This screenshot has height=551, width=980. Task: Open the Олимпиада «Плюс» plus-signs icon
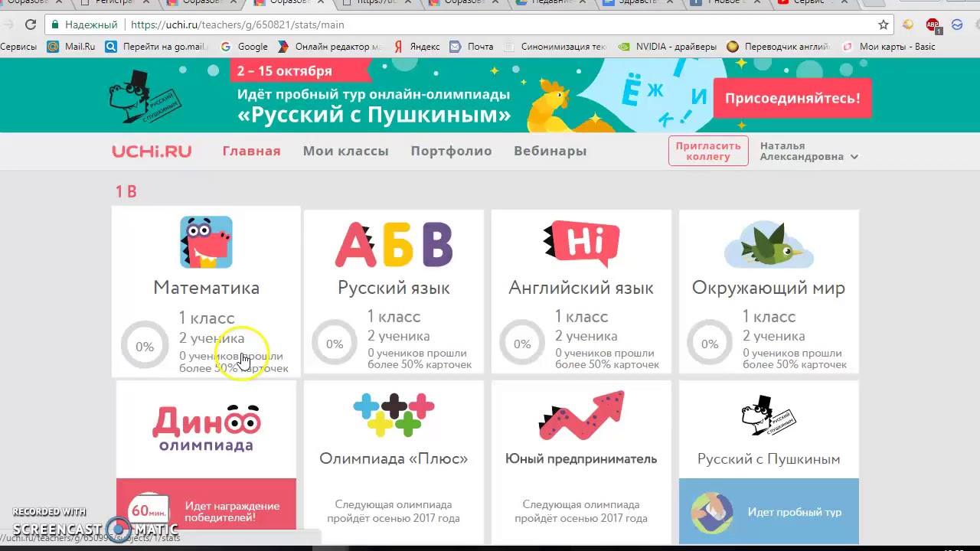pyautogui.click(x=394, y=414)
